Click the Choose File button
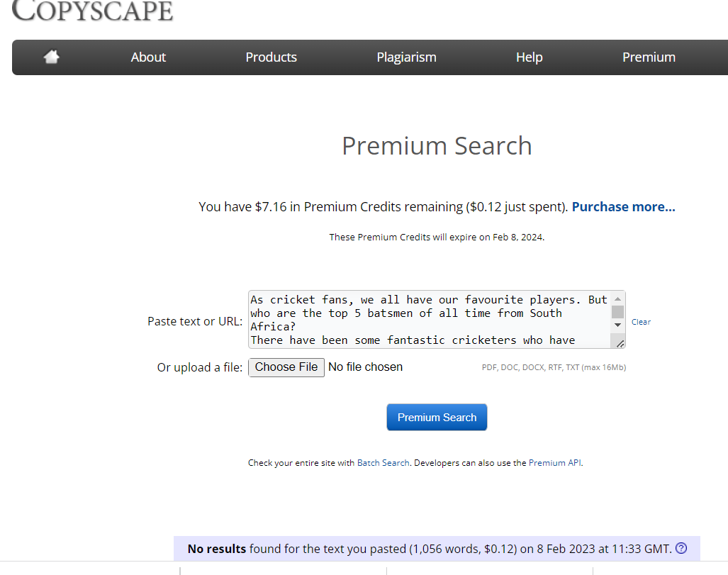The image size is (728, 575). 286,367
